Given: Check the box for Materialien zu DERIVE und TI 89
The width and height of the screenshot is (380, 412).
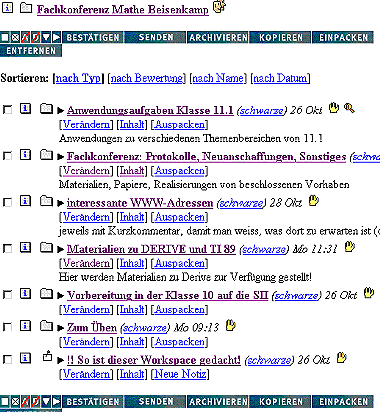Looking at the screenshot, I should coord(7,248).
